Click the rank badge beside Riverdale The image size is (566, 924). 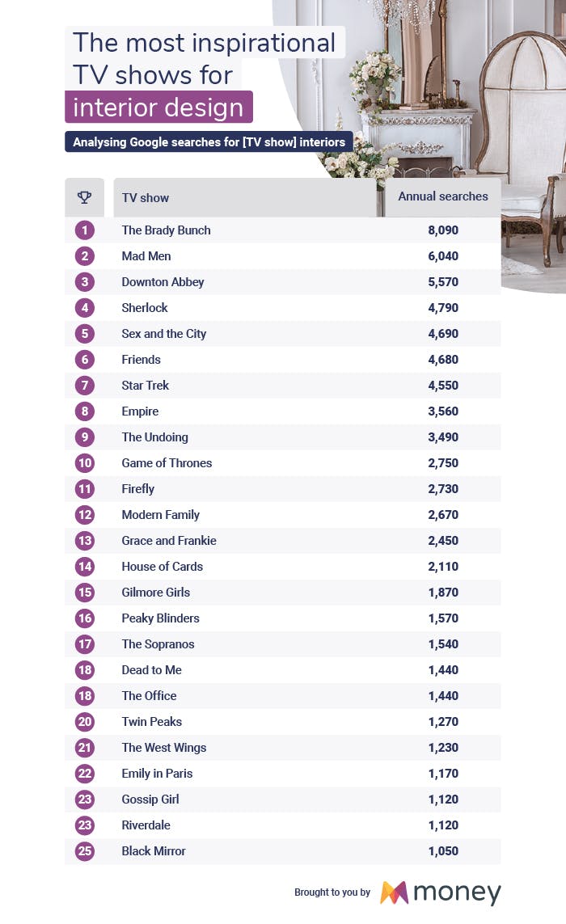[85, 825]
